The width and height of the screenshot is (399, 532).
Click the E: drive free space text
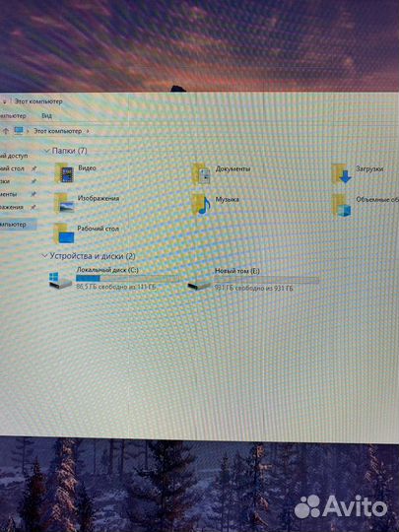tap(253, 288)
